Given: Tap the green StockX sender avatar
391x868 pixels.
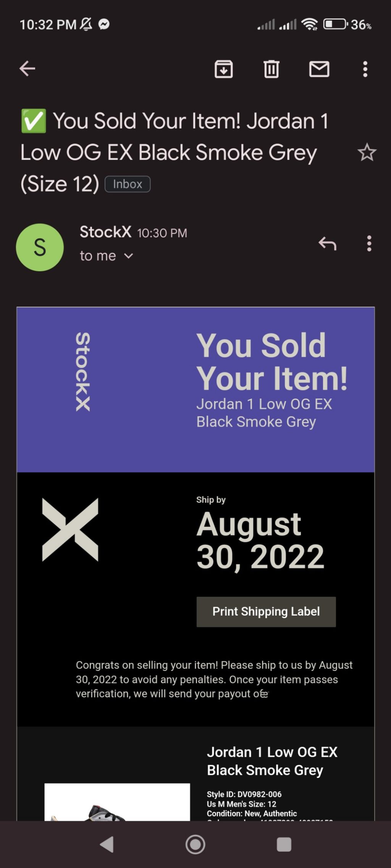Looking at the screenshot, I should coord(40,247).
